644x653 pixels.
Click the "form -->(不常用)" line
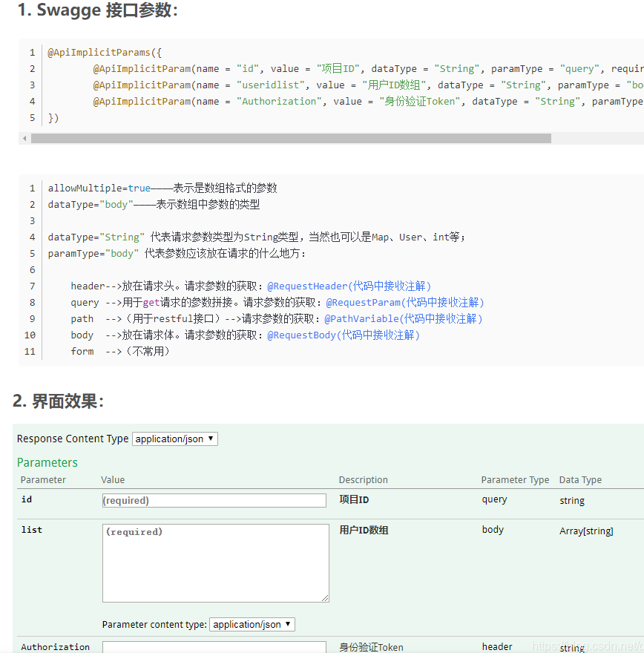(120, 351)
